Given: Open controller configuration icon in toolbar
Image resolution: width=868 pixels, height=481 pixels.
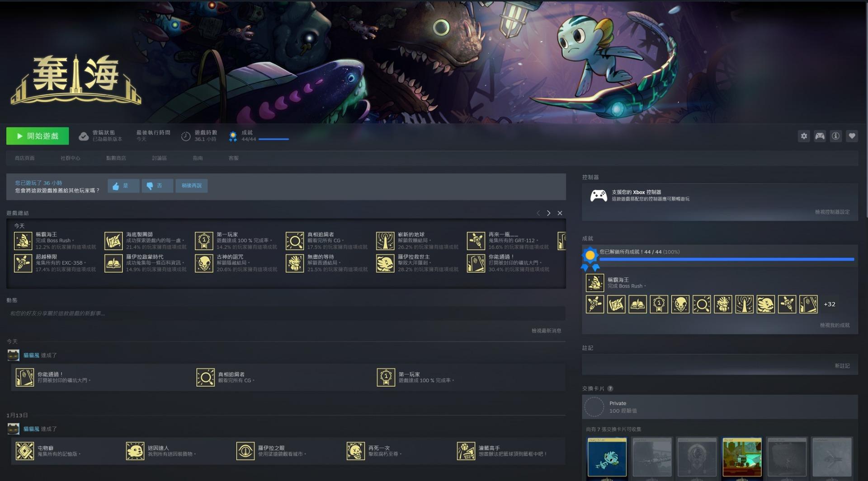Looking at the screenshot, I should click(820, 136).
